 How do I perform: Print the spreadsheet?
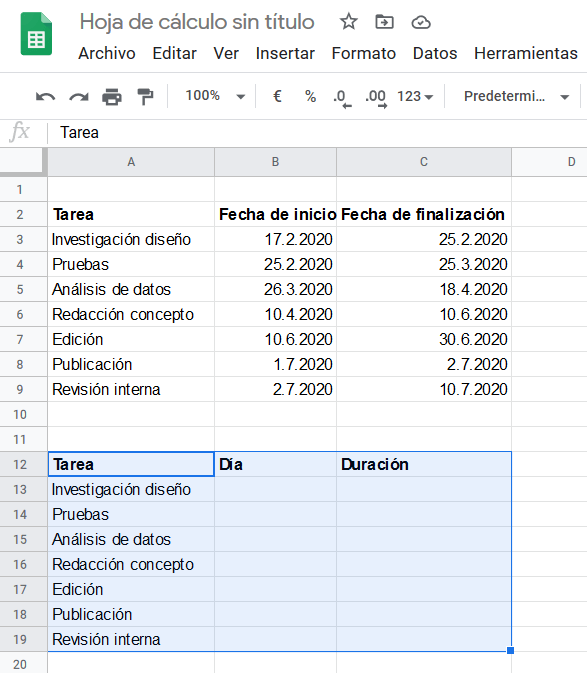tap(112, 97)
